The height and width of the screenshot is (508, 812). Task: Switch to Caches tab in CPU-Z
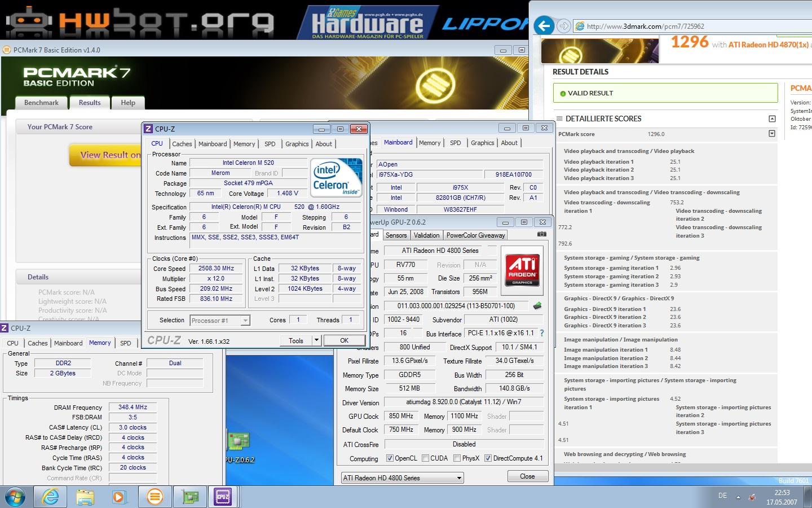click(x=182, y=144)
